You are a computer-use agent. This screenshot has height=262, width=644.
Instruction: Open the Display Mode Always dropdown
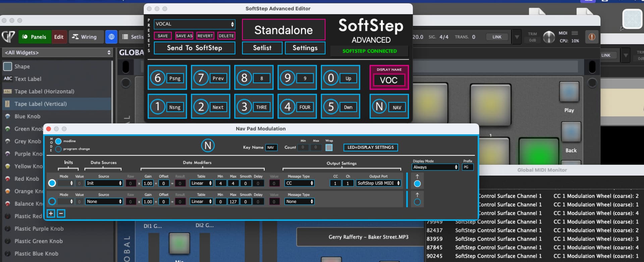[x=435, y=167]
